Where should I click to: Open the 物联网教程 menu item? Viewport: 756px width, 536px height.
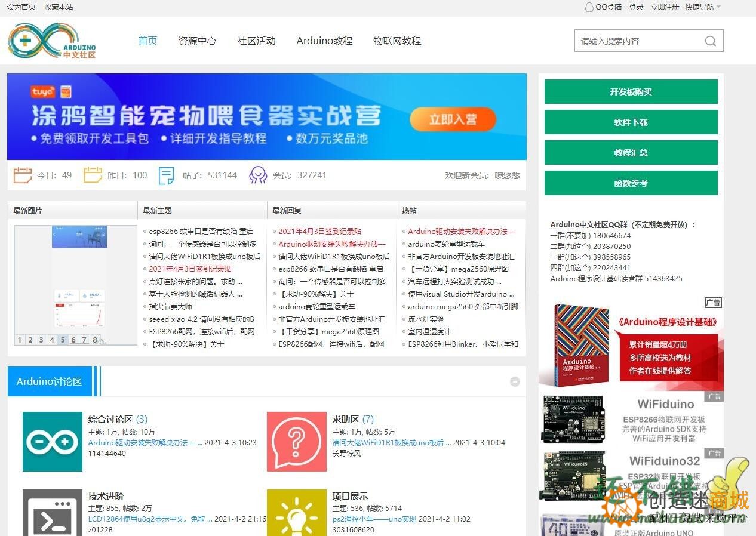pyautogui.click(x=397, y=41)
